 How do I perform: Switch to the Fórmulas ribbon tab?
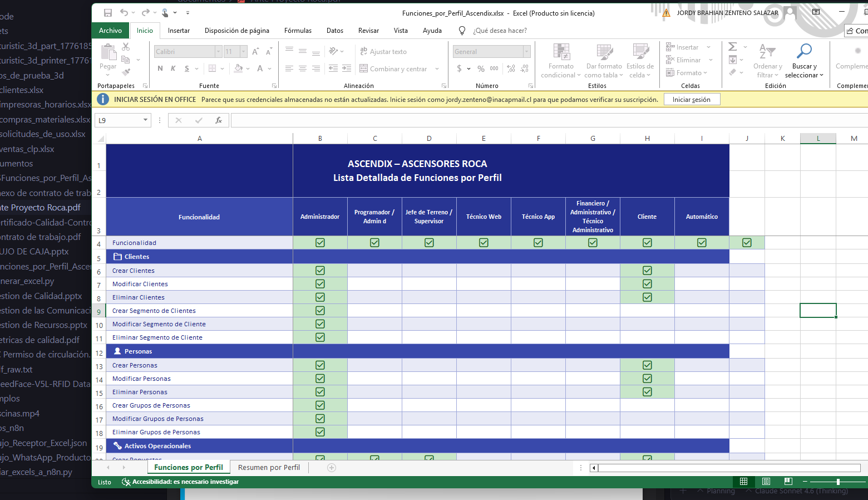click(298, 31)
